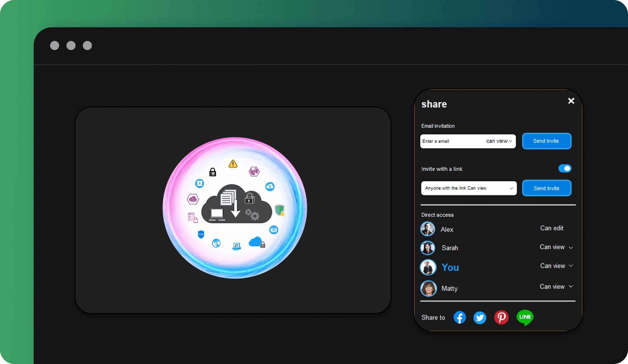
Task: Click your own profile avatar
Action: [x=428, y=267]
